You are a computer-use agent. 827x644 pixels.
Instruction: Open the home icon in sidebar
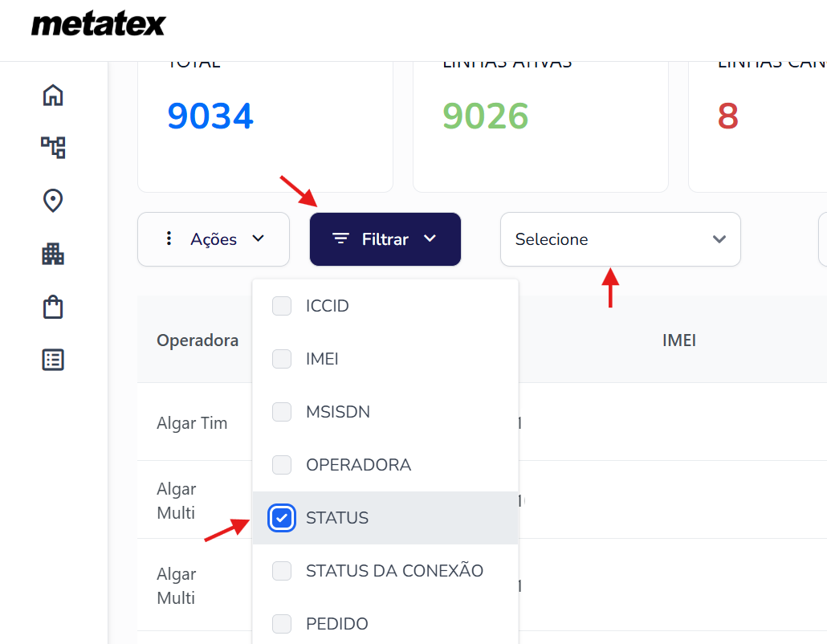(x=53, y=96)
